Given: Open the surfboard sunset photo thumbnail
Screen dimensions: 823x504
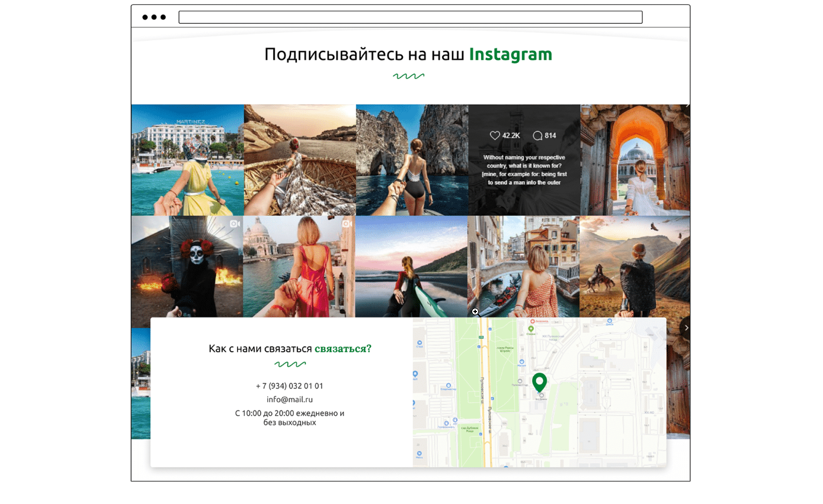Looking at the screenshot, I should (411, 267).
